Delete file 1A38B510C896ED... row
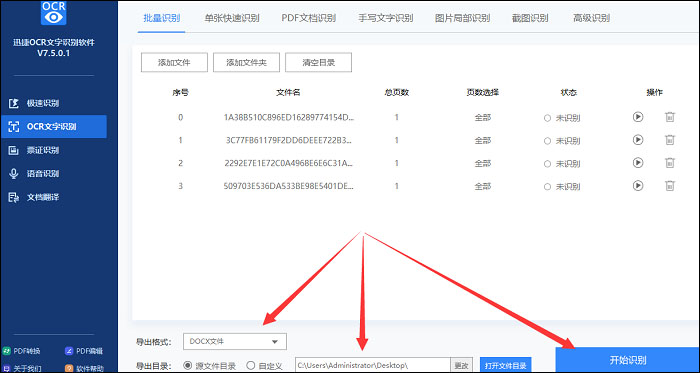 [x=670, y=117]
